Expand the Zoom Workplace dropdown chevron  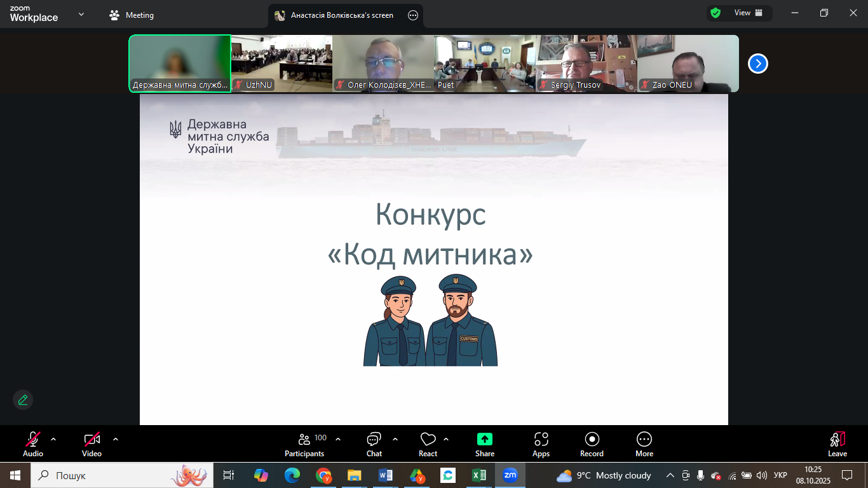tap(81, 14)
